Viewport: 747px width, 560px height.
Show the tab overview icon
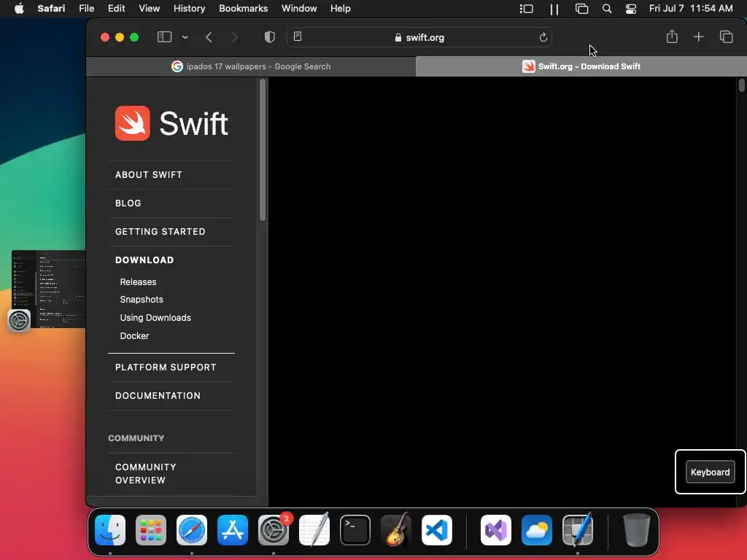click(x=726, y=36)
